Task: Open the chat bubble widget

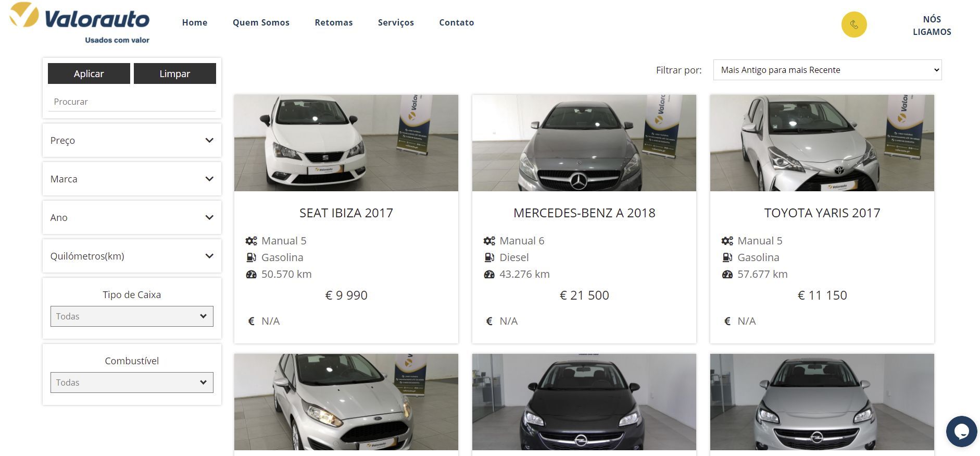Action: pos(962,432)
